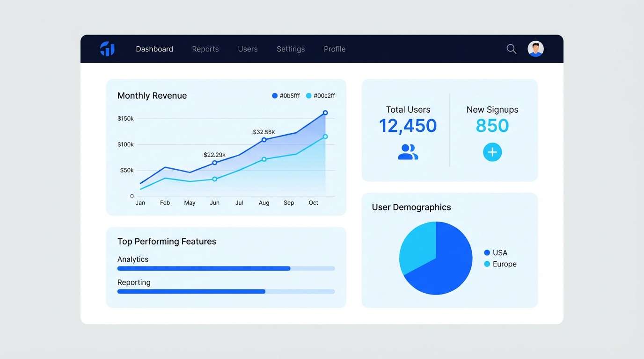Open the profile avatar picture

[535, 48]
